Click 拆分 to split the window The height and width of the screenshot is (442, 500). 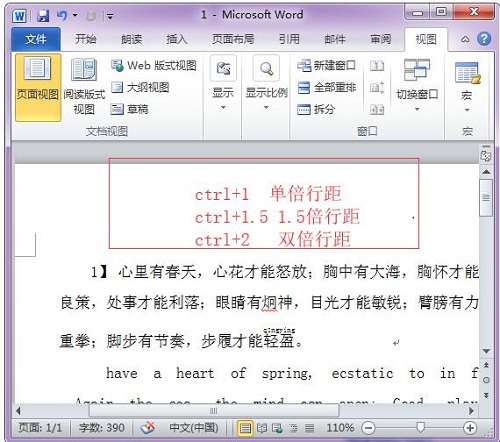coord(316,109)
